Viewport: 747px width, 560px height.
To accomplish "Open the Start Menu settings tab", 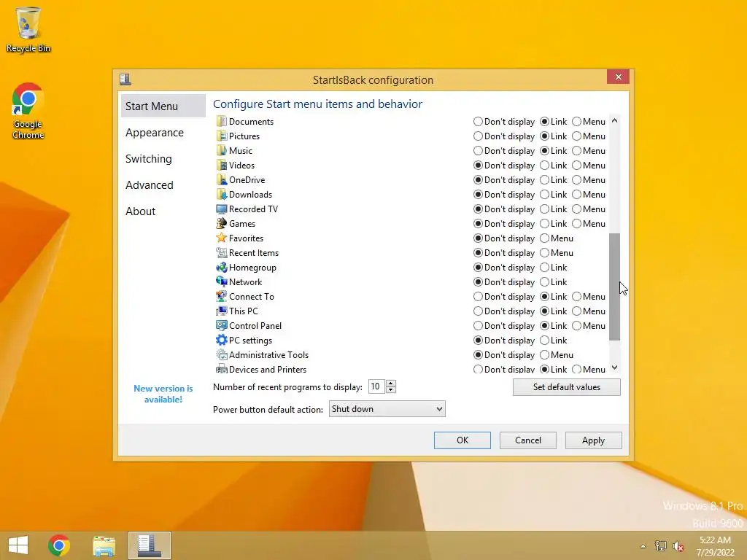I will point(163,106).
